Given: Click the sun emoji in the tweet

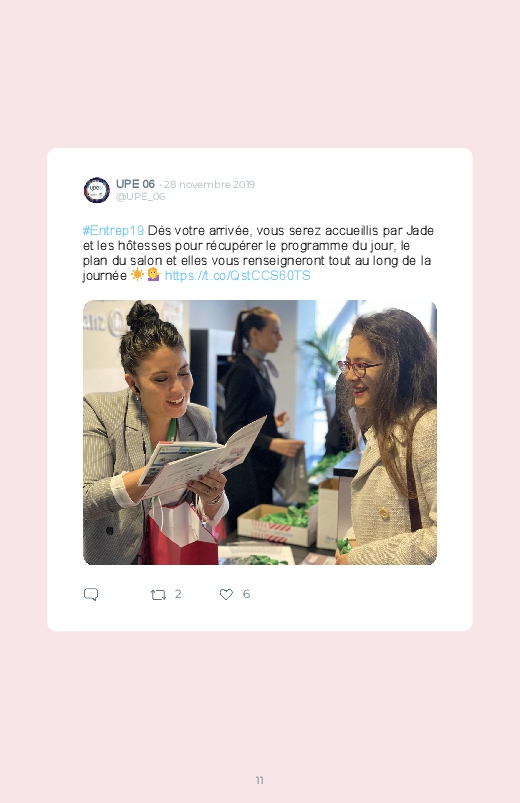Looking at the screenshot, I should pos(137,274).
